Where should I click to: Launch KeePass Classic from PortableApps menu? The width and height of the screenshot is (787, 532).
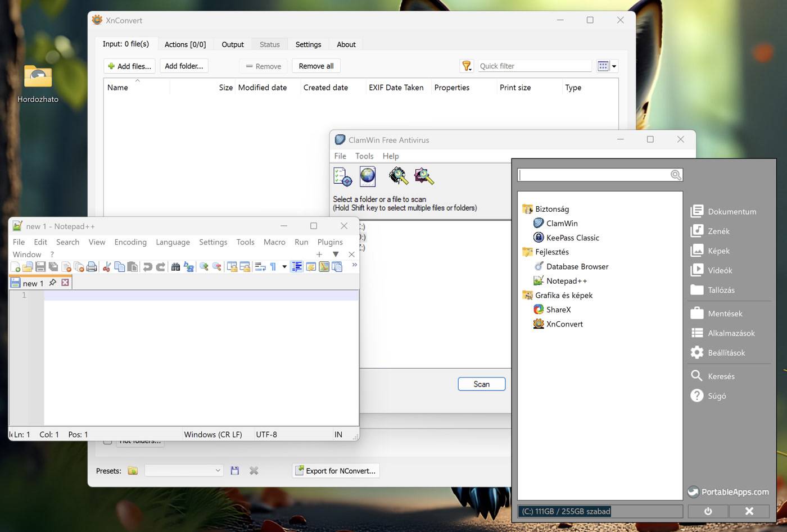[x=566, y=238]
